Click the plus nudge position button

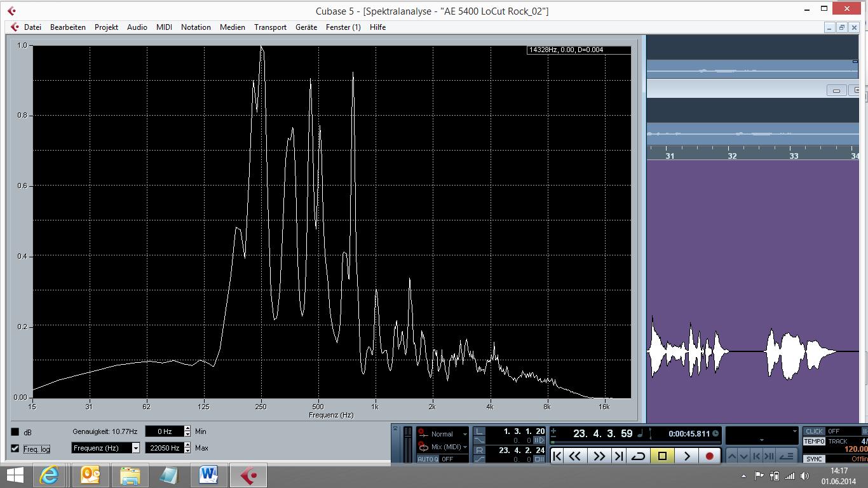553,430
